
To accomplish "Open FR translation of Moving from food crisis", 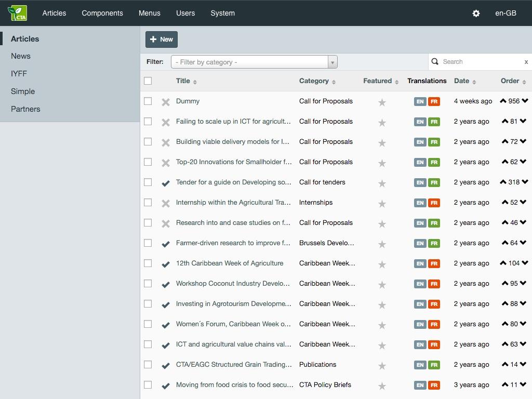I will [x=434, y=385].
